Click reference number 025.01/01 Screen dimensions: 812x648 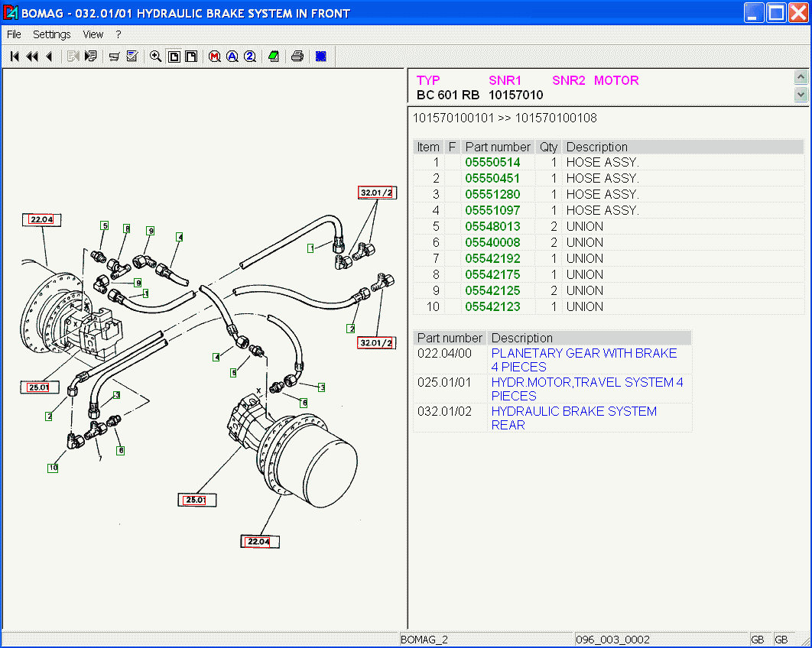(x=444, y=383)
